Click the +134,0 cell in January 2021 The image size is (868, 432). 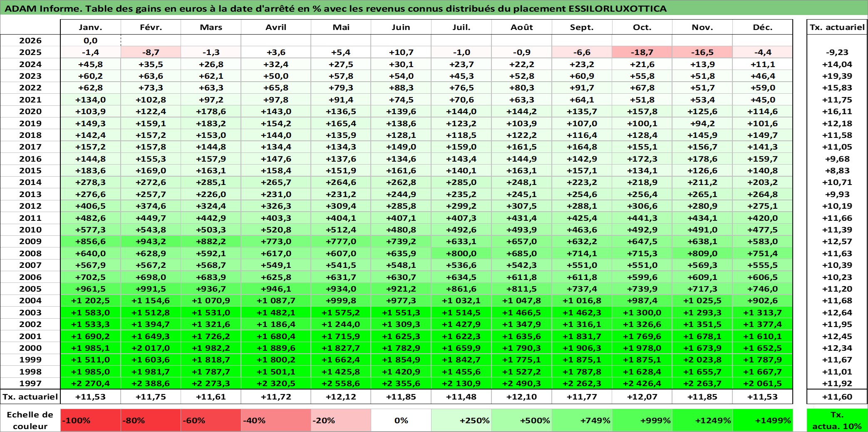pos(90,100)
